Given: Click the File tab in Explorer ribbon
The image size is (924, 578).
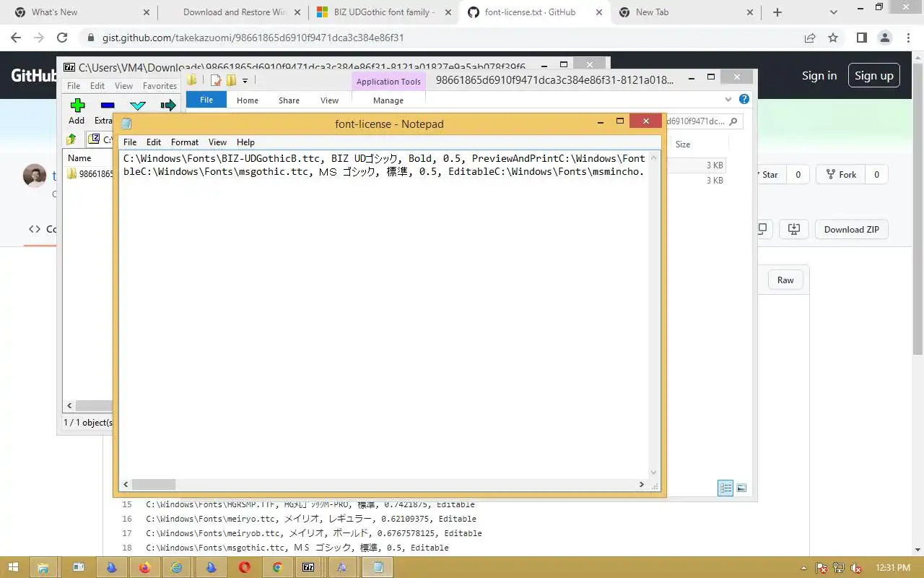Looking at the screenshot, I should 206,100.
